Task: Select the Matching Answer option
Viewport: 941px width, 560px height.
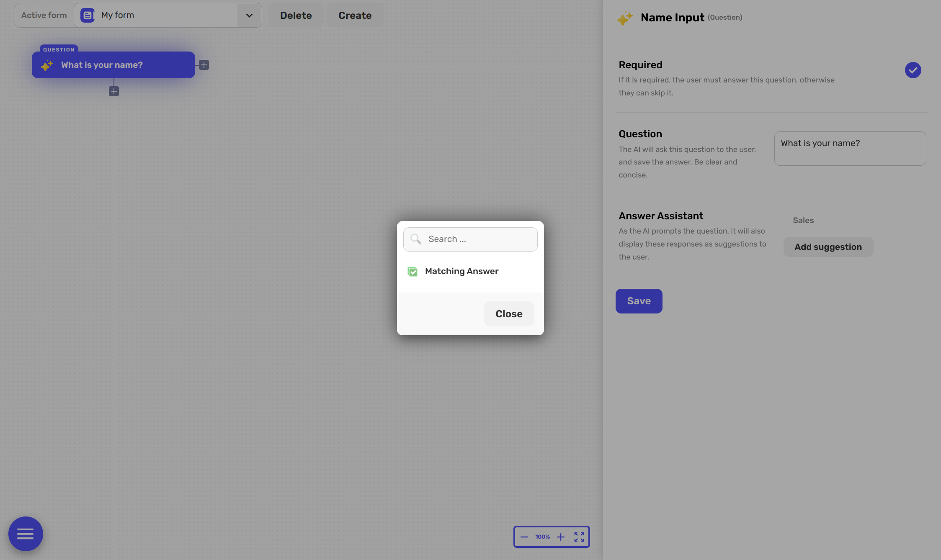Action: tap(461, 271)
